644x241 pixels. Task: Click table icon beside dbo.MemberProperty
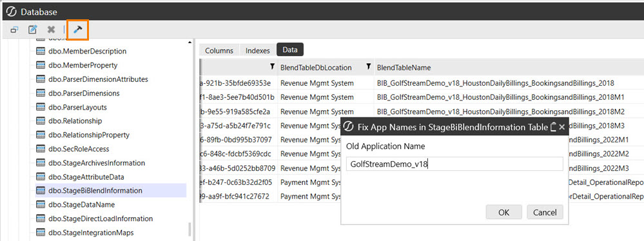[x=41, y=65]
